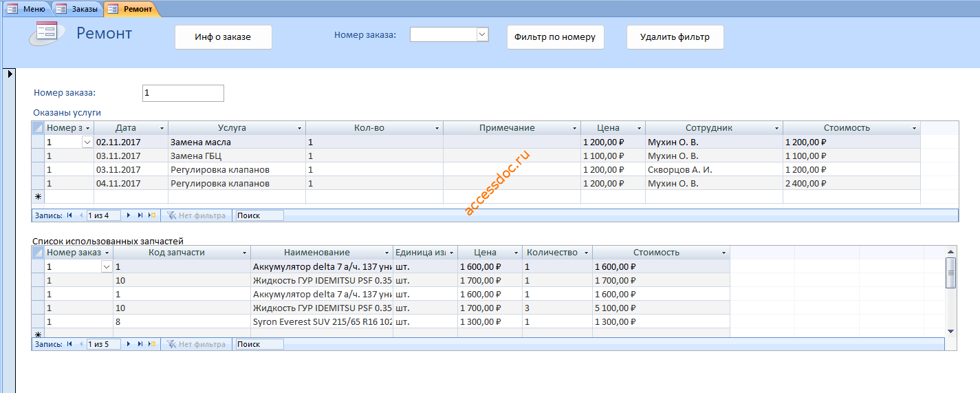980x393 pixels.
Task: Click Поиск box in spare parts navigator
Action: (259, 344)
